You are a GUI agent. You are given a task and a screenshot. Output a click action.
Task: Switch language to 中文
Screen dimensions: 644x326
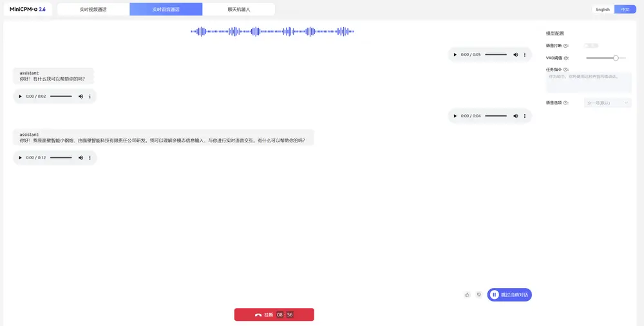click(625, 10)
